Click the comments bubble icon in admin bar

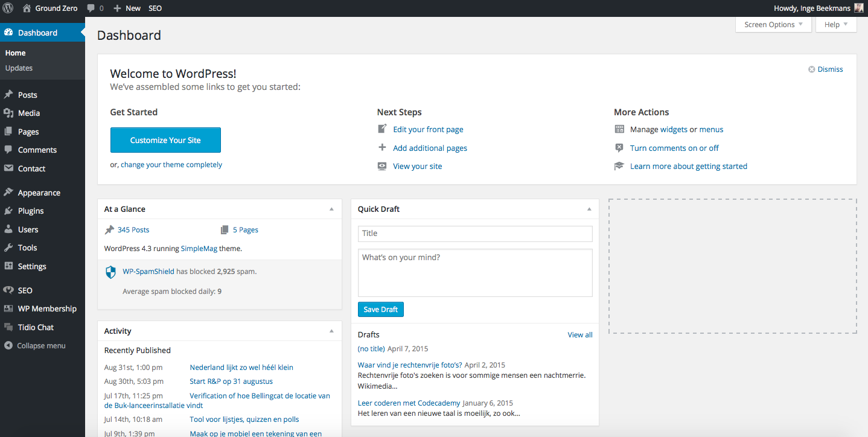point(91,8)
